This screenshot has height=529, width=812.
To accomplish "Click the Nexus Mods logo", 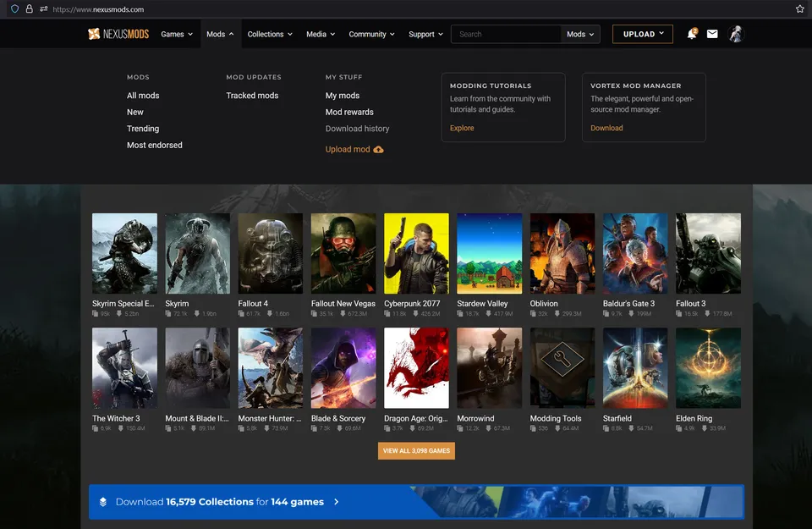I will [118, 34].
